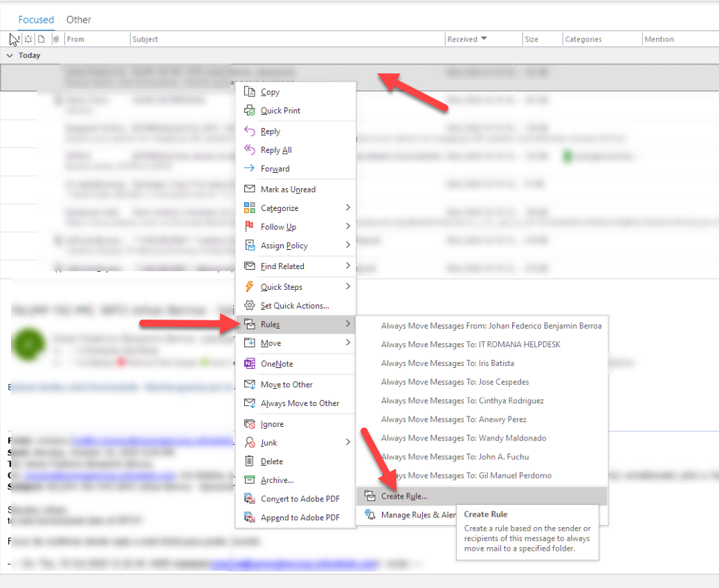Viewport: 719px width, 588px height.
Task: Click the Copy icon in context menu
Action: pyautogui.click(x=249, y=92)
